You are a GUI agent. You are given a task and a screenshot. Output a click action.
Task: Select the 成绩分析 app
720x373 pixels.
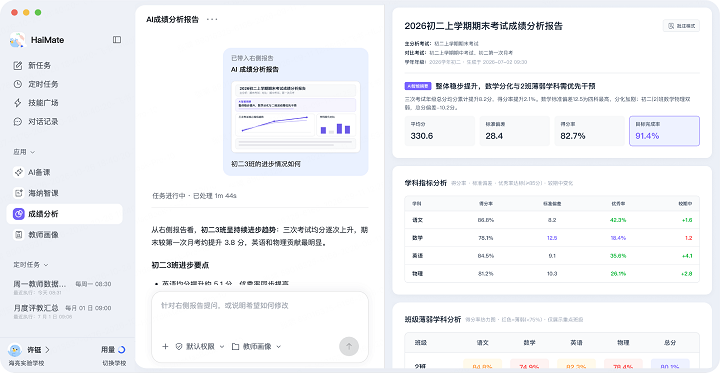click(x=64, y=214)
